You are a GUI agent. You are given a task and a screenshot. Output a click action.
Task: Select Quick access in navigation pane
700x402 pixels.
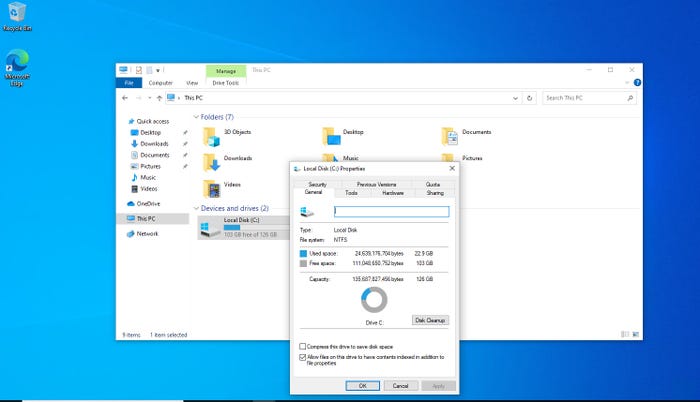153,121
